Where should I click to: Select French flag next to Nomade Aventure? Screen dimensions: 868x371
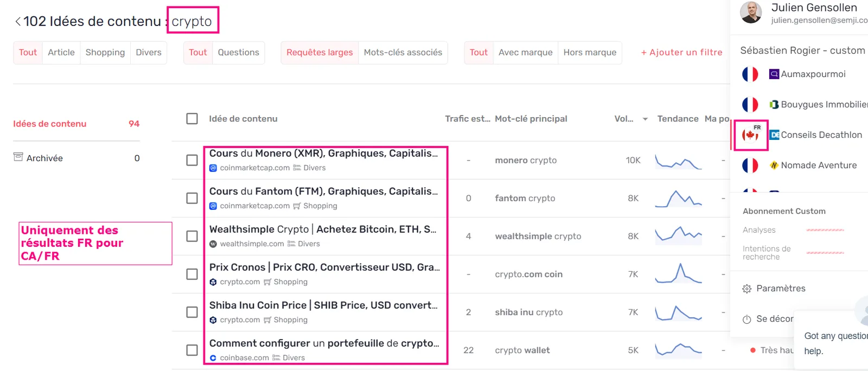(750, 165)
